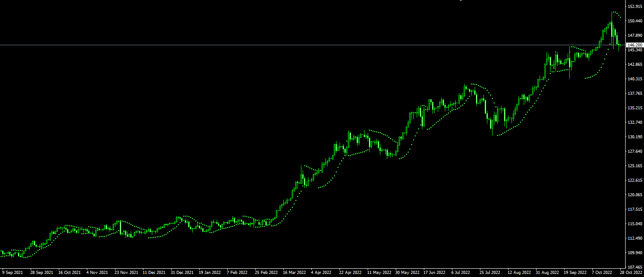Image resolution: width=644 pixels, height=277 pixels.
Task: Click the 23 Nov 2021 date label
Action: point(126,273)
